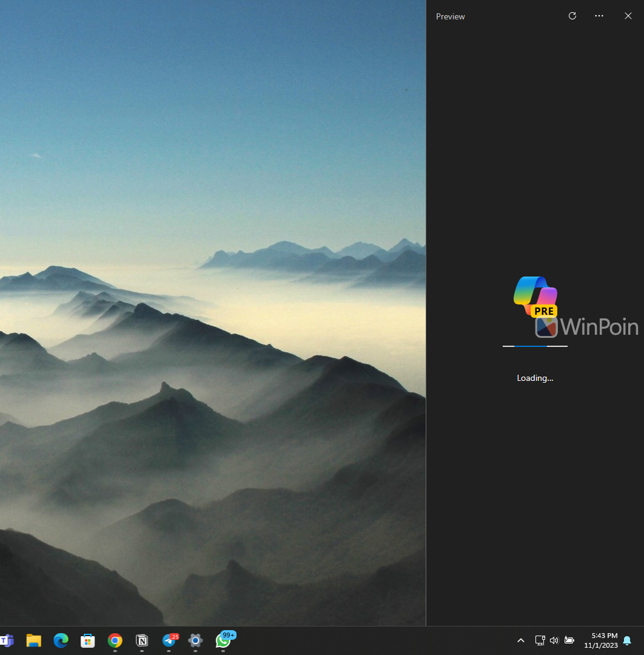
Task: Click the loading progress bar
Action: (535, 346)
